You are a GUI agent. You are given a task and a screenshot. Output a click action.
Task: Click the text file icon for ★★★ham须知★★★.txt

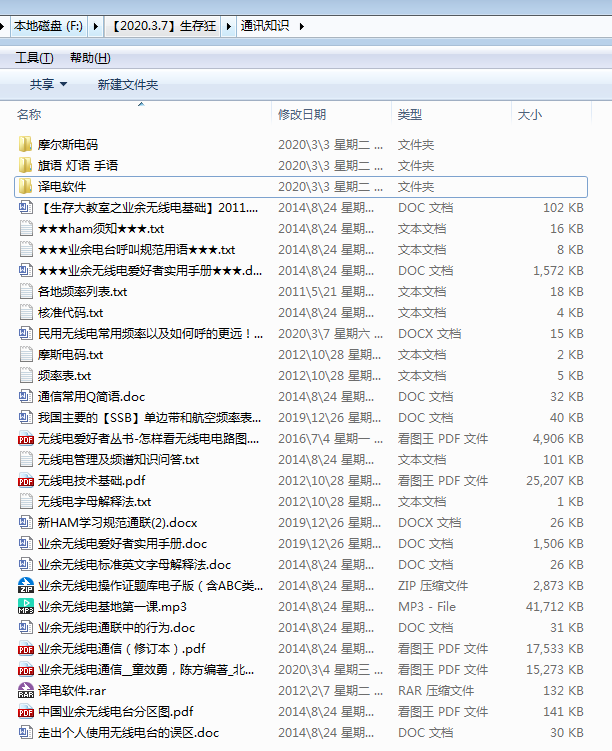(25, 228)
